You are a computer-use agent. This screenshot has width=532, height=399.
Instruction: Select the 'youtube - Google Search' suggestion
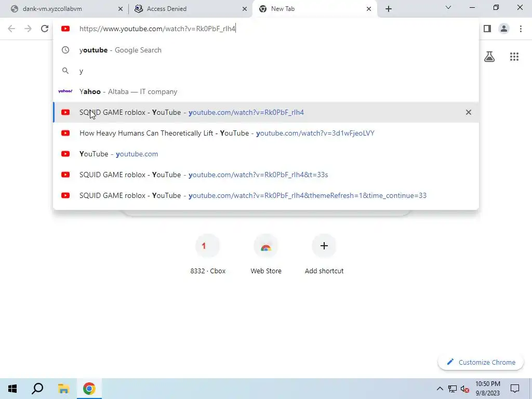tap(266, 50)
